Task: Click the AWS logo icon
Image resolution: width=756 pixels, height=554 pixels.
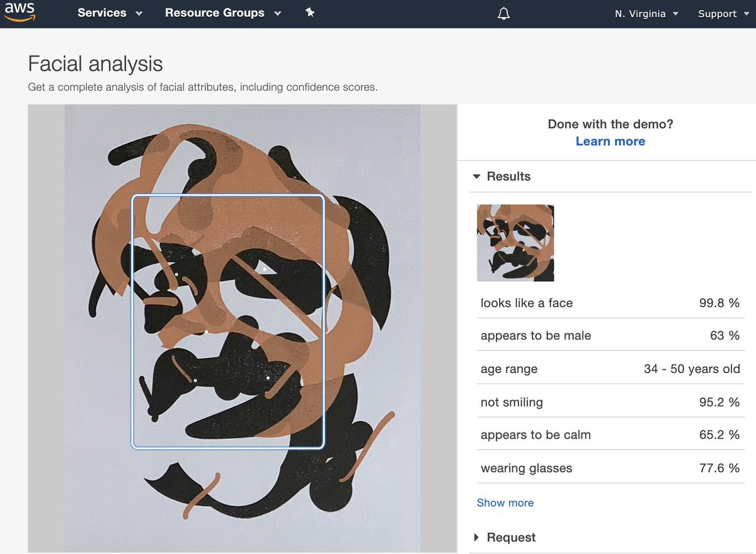Action: (x=20, y=13)
